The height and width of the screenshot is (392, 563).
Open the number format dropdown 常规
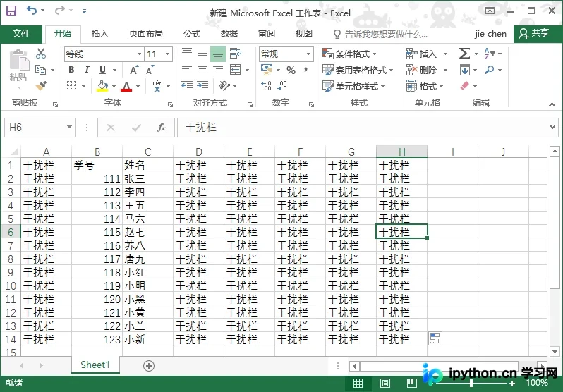(x=308, y=54)
